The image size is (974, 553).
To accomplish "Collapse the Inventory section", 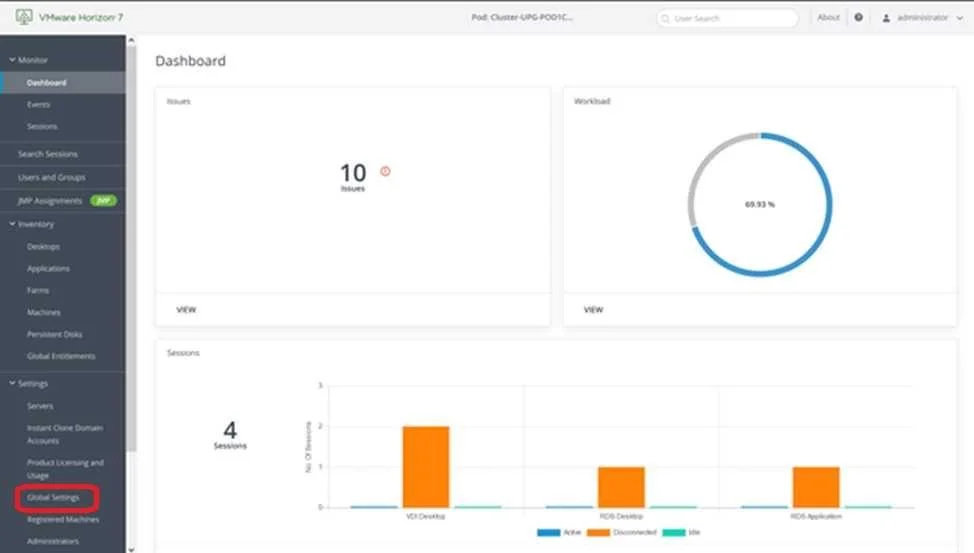I will click(12, 224).
